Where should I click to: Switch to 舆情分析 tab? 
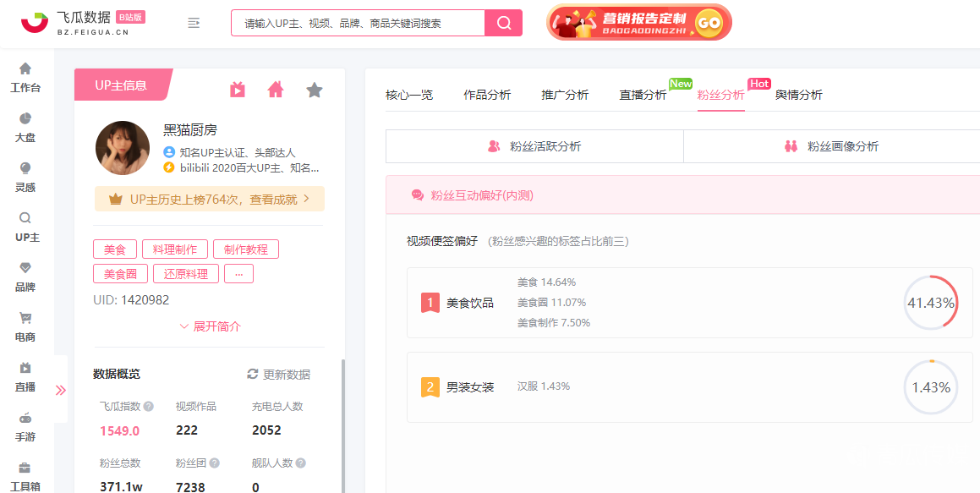point(798,95)
